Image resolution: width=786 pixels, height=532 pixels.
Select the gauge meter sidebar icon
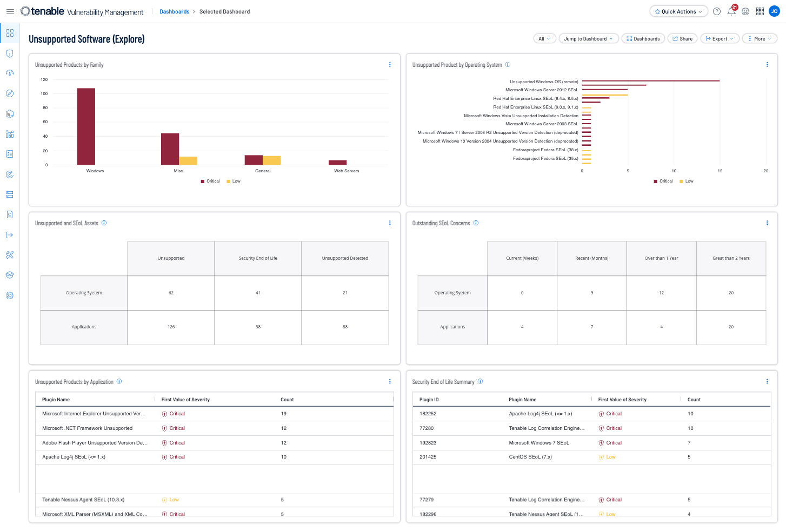[x=10, y=73]
